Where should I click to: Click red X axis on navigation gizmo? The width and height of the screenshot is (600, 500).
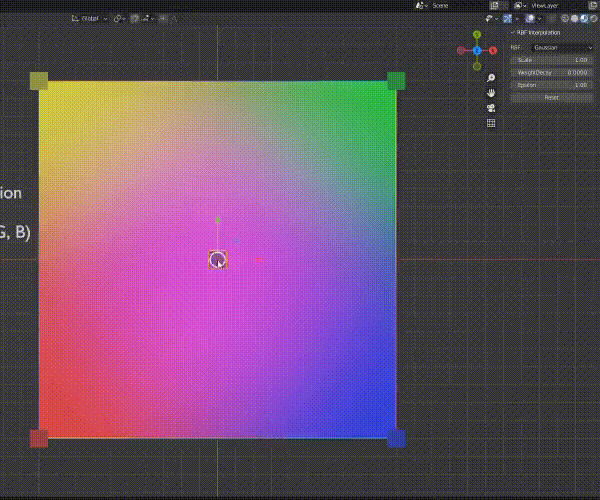coord(493,50)
